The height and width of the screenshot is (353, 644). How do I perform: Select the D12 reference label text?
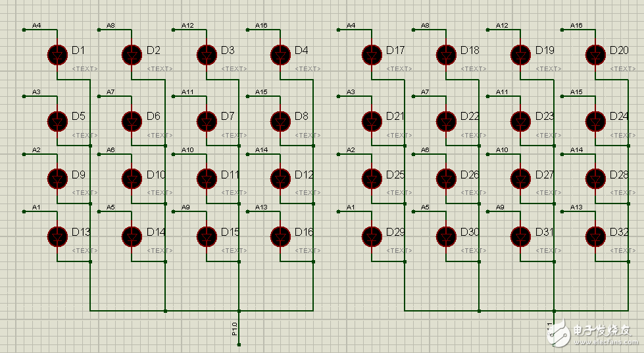click(x=304, y=175)
